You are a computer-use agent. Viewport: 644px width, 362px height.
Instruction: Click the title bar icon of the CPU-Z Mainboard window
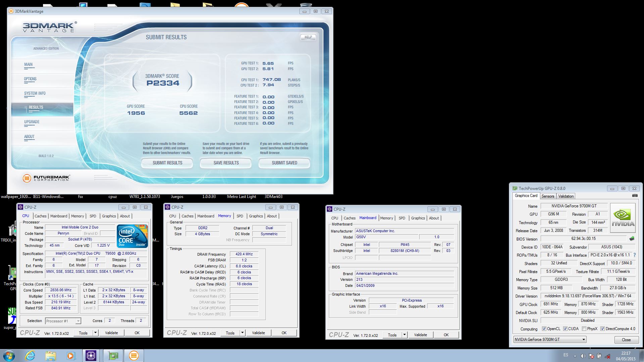tap(330, 209)
